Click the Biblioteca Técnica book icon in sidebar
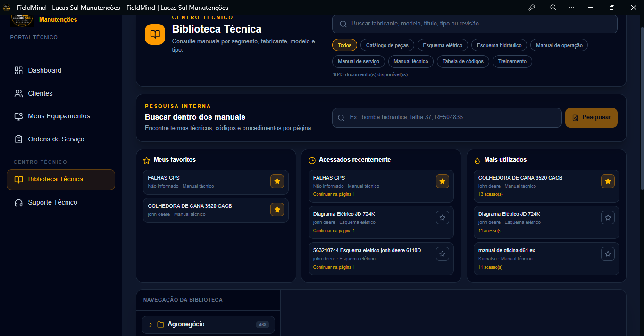 click(x=19, y=180)
